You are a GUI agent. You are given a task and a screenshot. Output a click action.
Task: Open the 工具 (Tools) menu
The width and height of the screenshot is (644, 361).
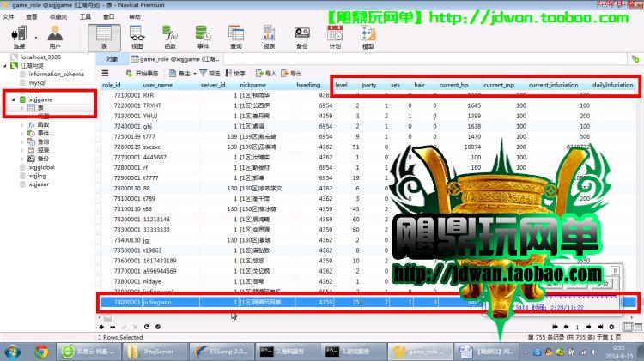pos(85,15)
